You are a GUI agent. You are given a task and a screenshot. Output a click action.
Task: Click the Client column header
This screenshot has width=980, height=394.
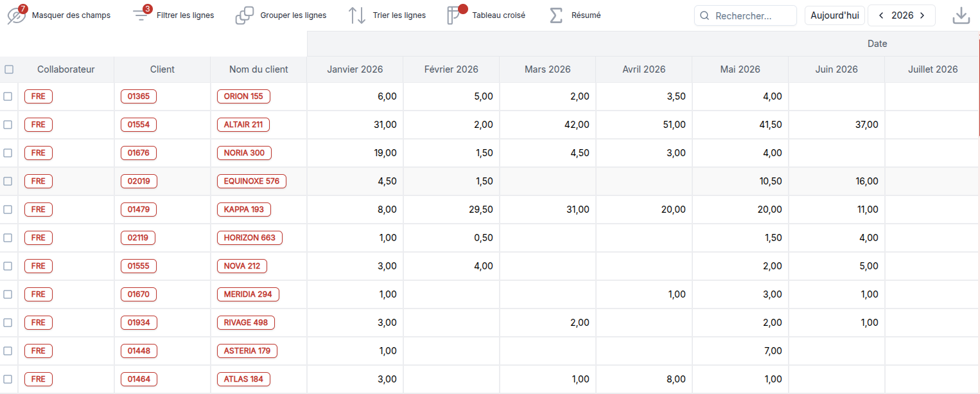tap(162, 69)
